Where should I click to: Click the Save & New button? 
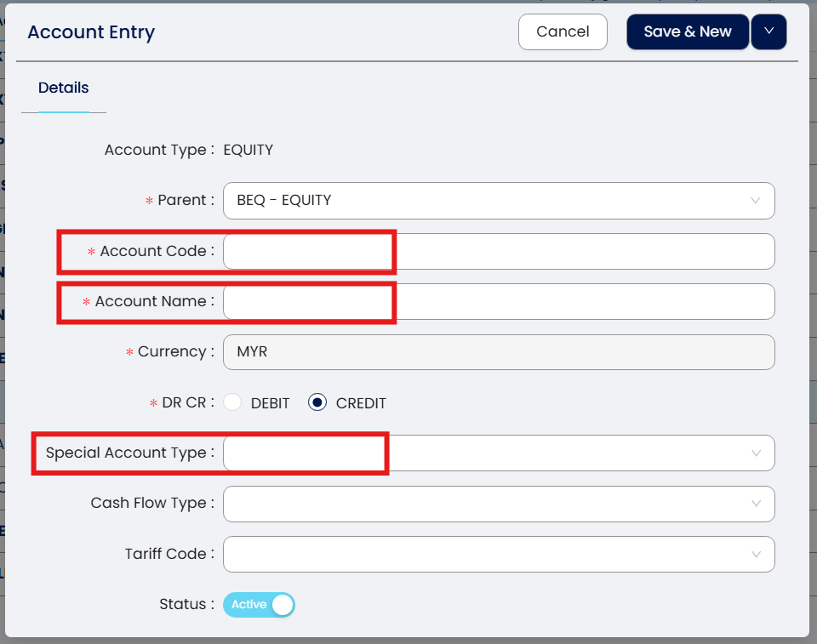[688, 32]
